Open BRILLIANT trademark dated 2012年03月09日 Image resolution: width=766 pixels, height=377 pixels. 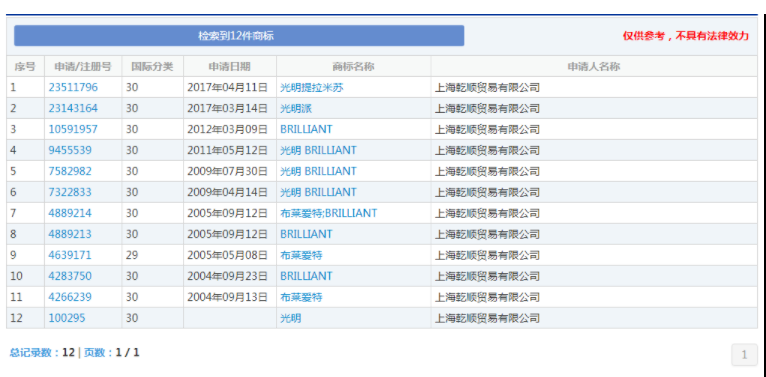point(306,129)
